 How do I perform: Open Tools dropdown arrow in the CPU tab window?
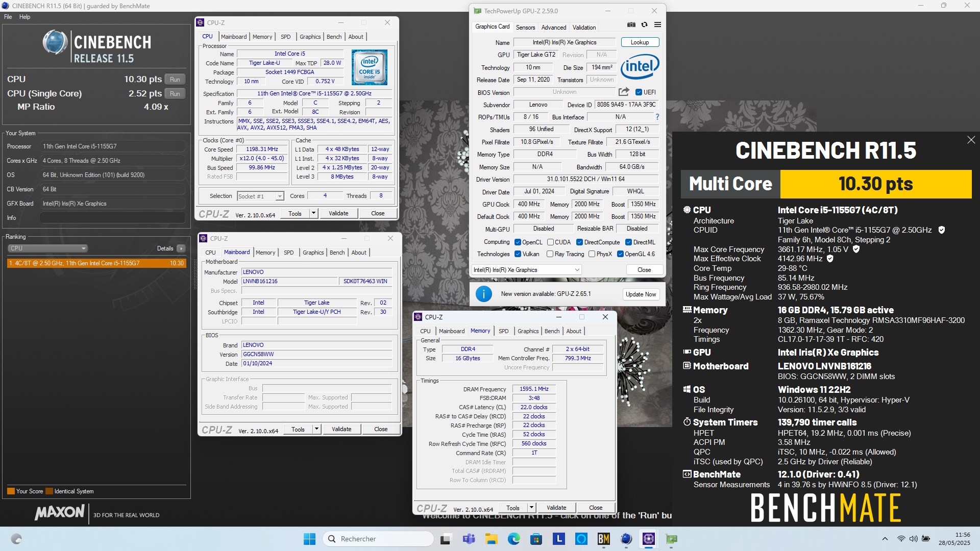313,213
